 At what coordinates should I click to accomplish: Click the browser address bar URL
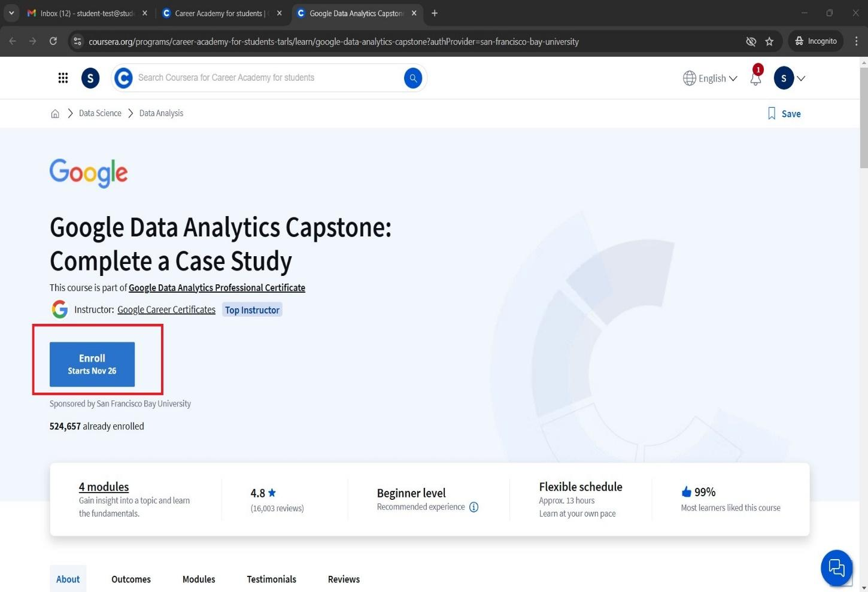pyautogui.click(x=333, y=42)
